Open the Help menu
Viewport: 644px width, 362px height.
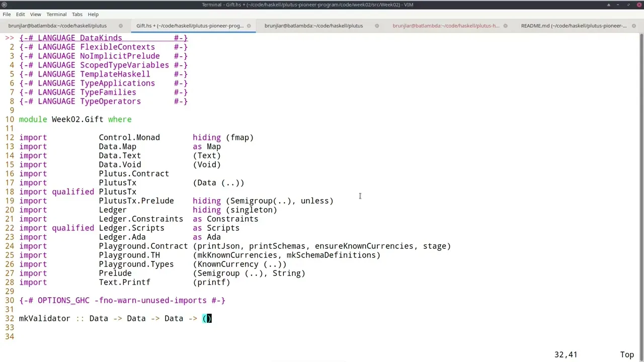pos(93,14)
